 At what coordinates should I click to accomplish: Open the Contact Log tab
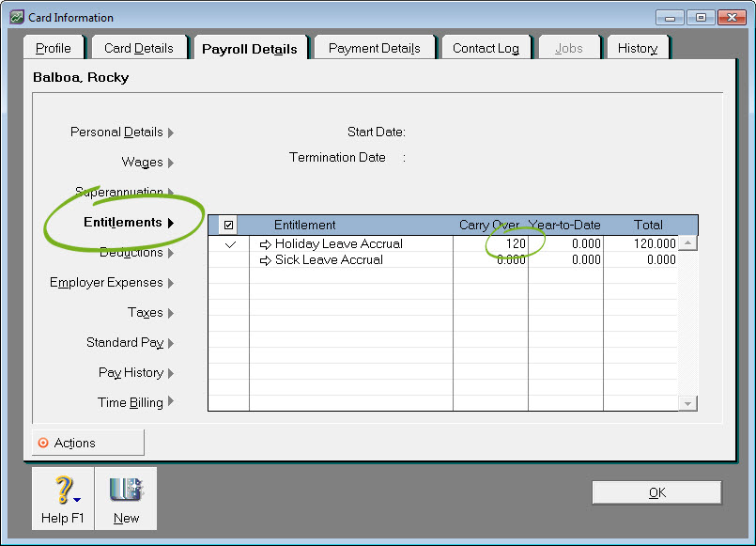click(486, 49)
